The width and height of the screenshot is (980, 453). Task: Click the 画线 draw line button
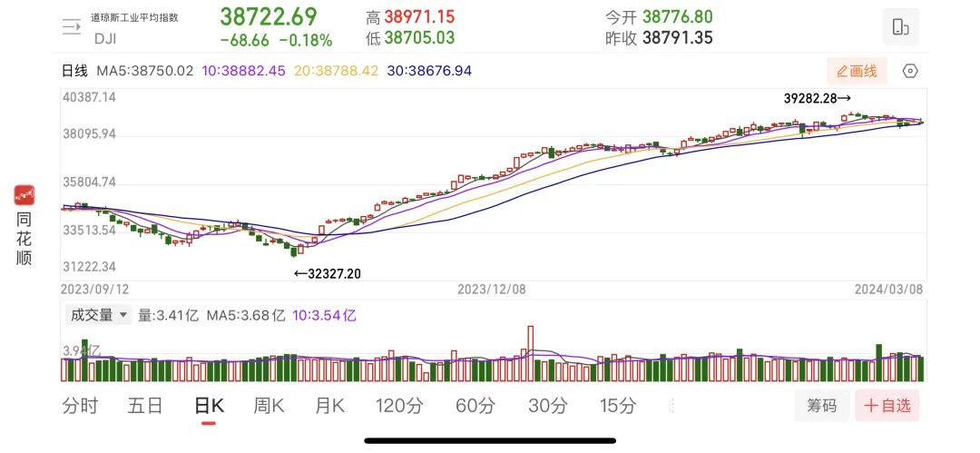(857, 72)
